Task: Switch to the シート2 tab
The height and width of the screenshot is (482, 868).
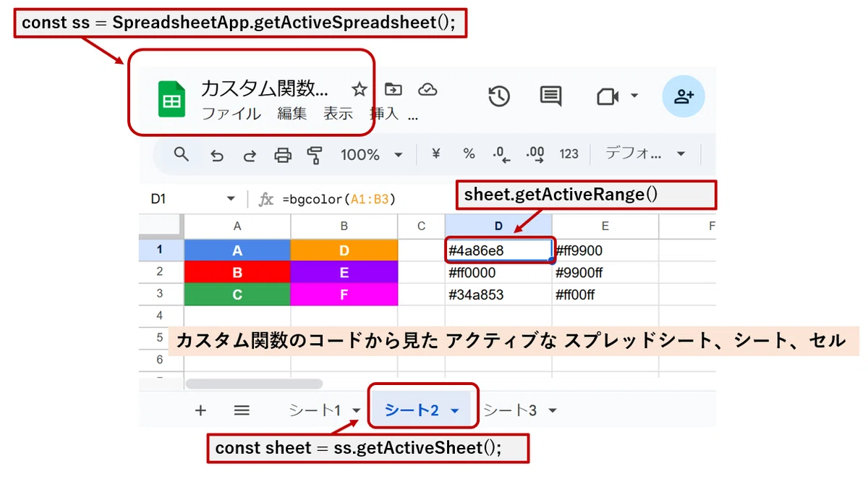Action: pos(412,410)
